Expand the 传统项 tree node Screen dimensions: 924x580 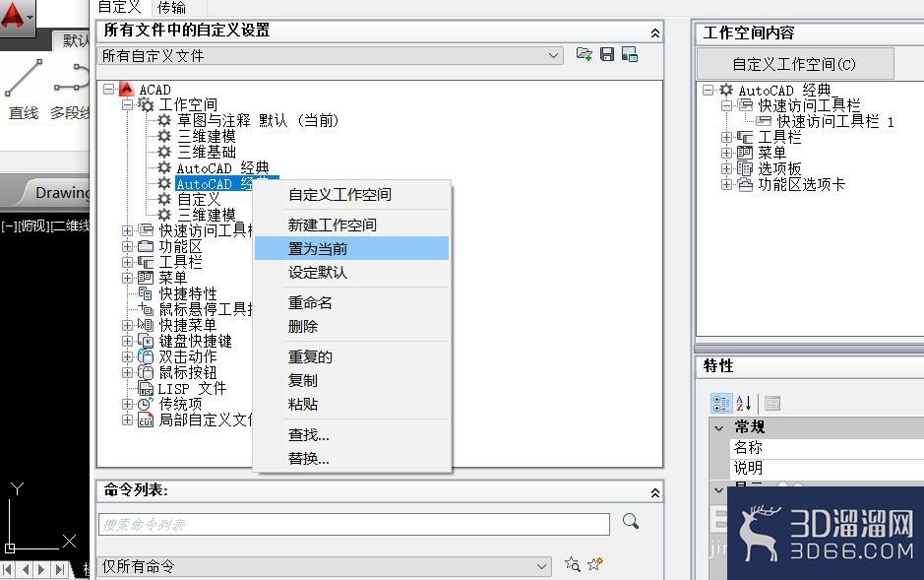click(127, 404)
